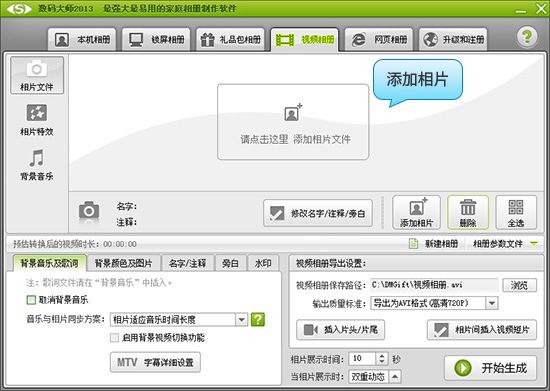550x391 pixels.
Task: Toggle 启用背景视频切换功能 checkbox
Action: (x=114, y=337)
